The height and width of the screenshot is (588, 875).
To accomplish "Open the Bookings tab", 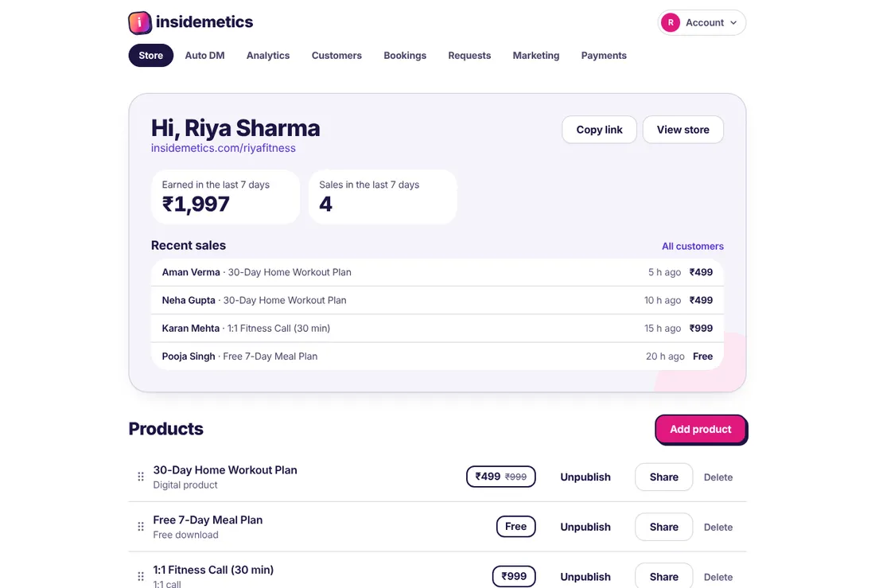I will 405,55.
